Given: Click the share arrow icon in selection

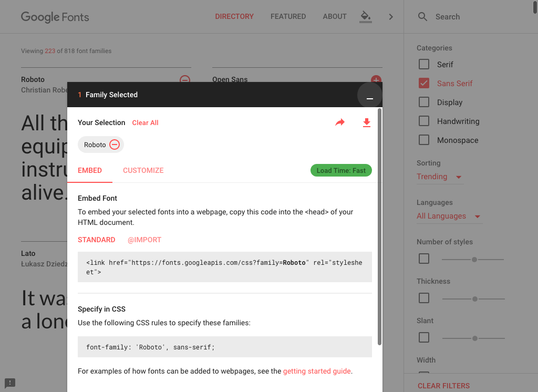Looking at the screenshot, I should pyautogui.click(x=340, y=122).
